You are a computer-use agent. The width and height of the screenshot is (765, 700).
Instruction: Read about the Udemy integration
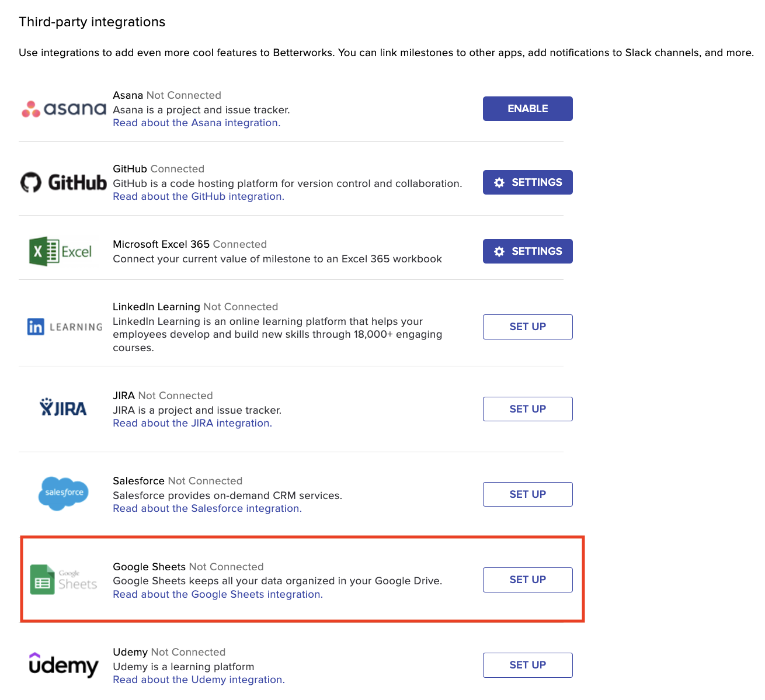[x=199, y=680]
